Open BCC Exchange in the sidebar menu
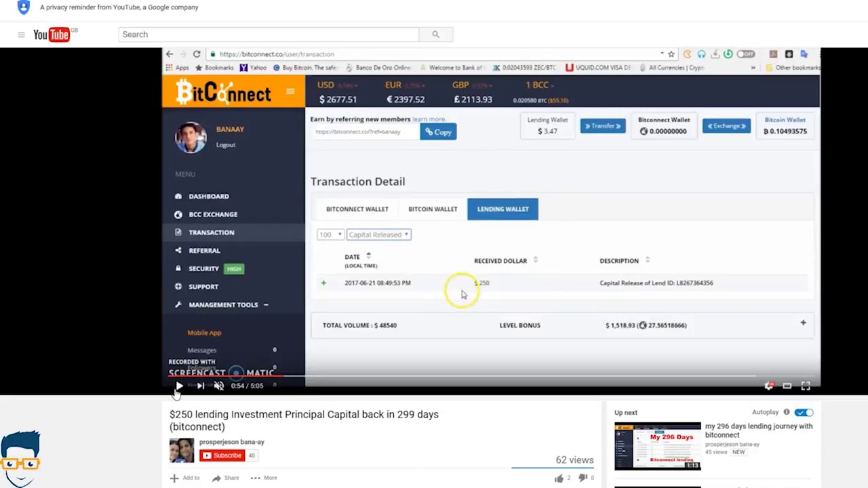The image size is (868, 488). (x=212, y=214)
